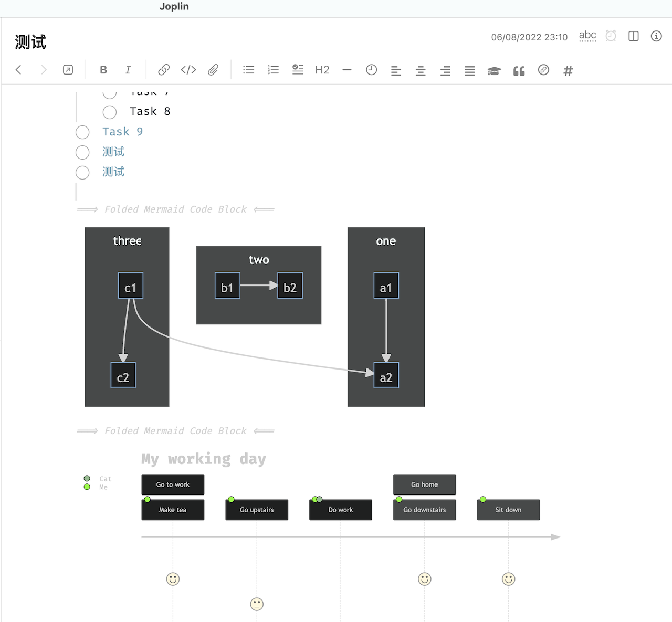Screen dimensions: 672x622
Task: Click neutral face under Go upstairs
Action: (x=257, y=604)
